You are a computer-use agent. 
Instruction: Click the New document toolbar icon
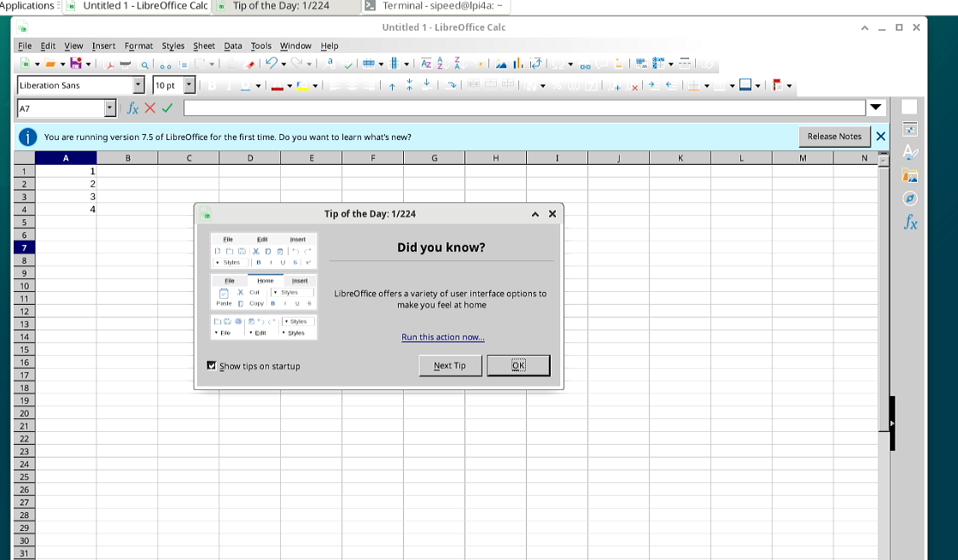point(26,63)
